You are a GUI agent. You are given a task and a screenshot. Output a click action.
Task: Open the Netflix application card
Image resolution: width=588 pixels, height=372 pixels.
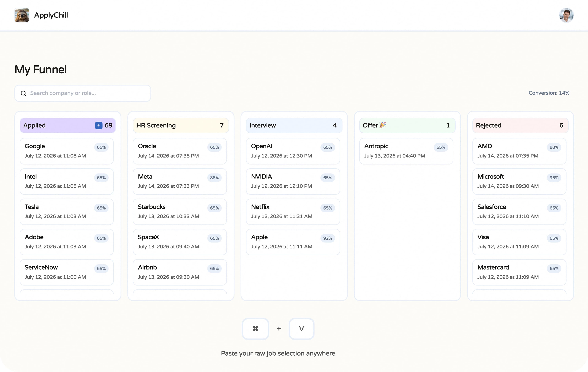[x=293, y=212]
